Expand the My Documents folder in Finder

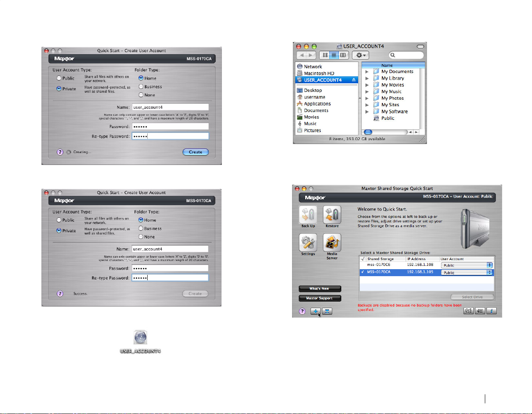click(x=367, y=71)
